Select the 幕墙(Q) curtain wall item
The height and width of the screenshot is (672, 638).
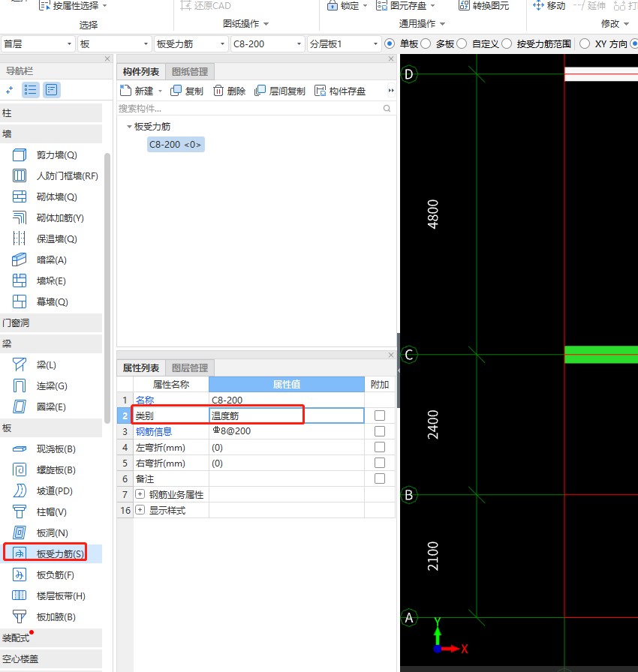(x=41, y=302)
